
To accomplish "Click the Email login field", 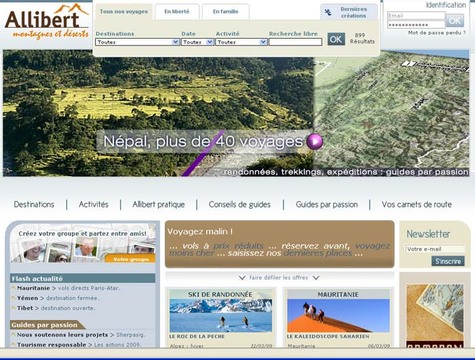I will (416, 16).
